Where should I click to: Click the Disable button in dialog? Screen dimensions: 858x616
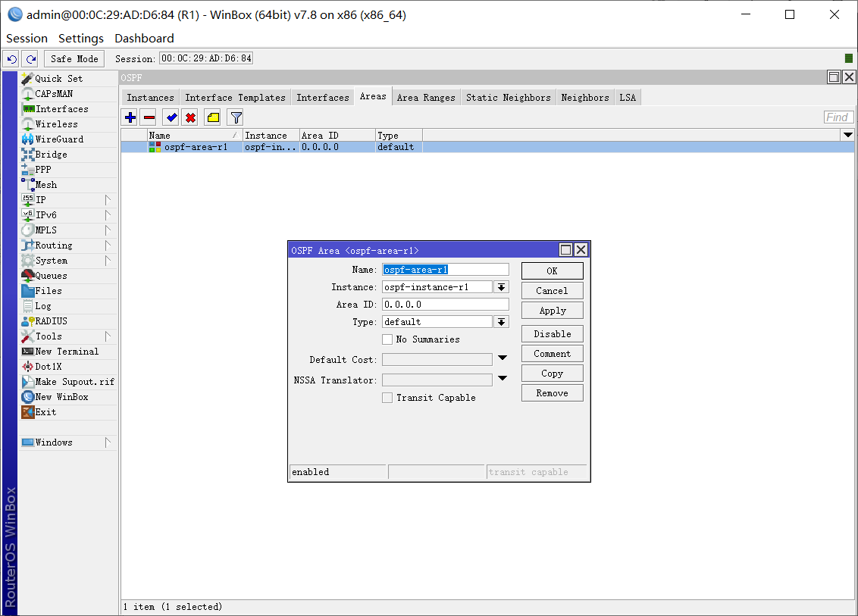(x=552, y=333)
